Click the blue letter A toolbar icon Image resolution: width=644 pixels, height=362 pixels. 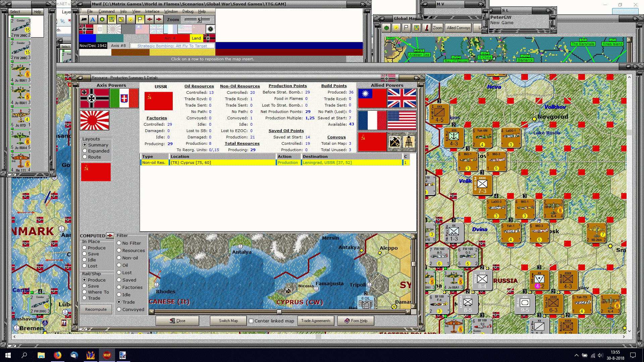[x=93, y=19]
